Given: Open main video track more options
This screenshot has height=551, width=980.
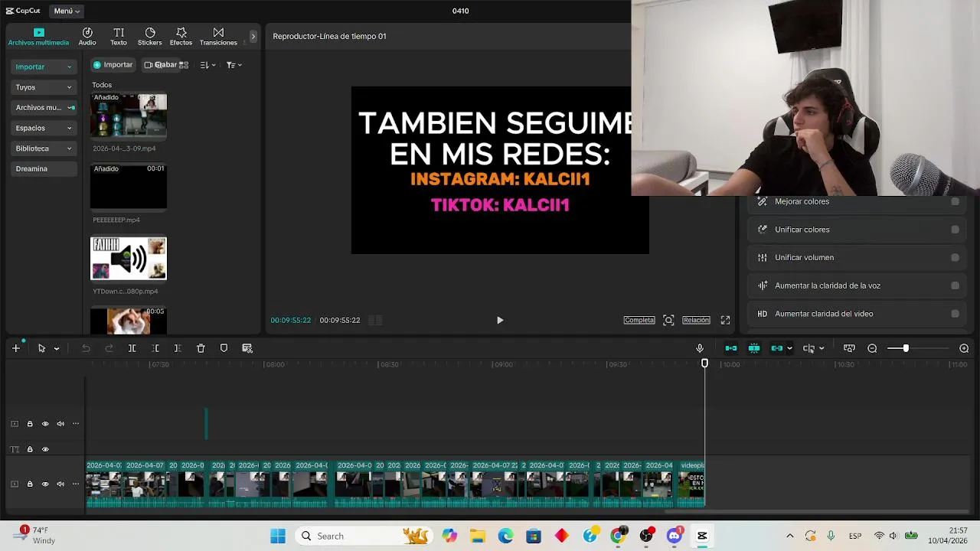Looking at the screenshot, I should point(76,484).
